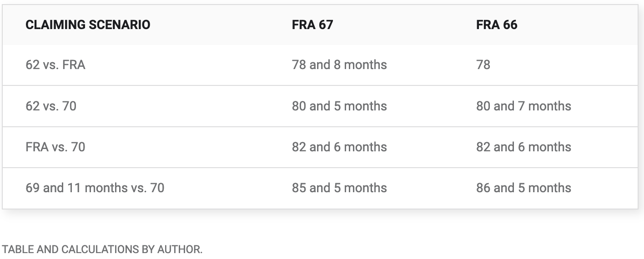
Task: Click the "86 and 5 months" cell
Action: [523, 188]
